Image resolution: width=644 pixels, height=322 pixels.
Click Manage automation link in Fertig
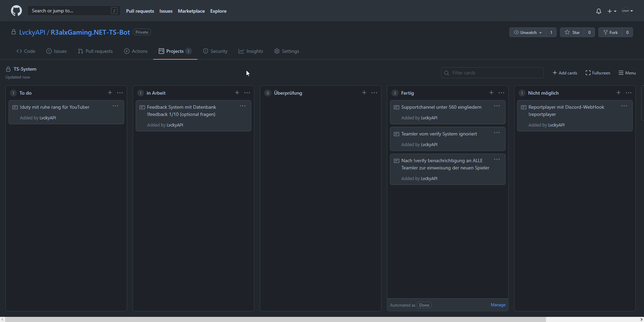[498, 305]
